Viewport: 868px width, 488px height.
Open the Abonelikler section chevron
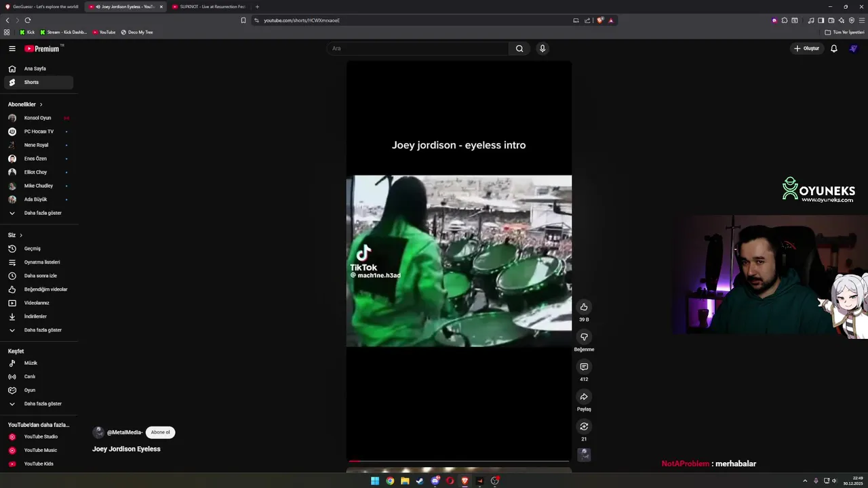[41, 104]
